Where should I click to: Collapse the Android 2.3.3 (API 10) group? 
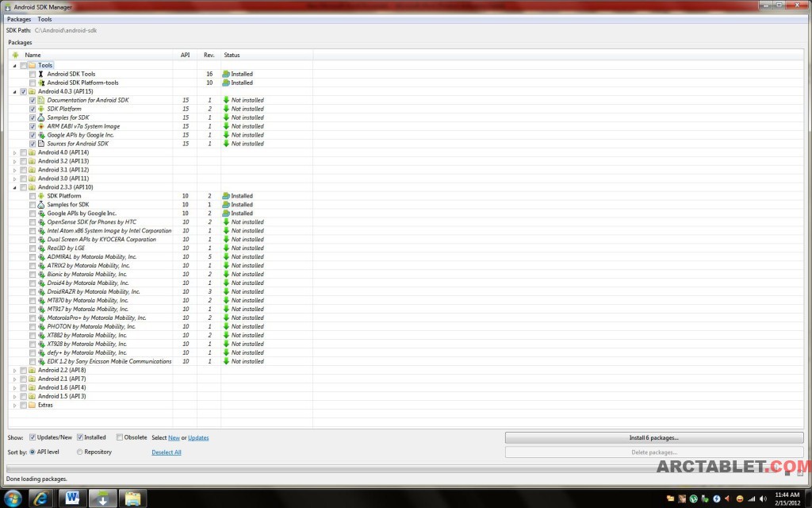click(x=14, y=187)
